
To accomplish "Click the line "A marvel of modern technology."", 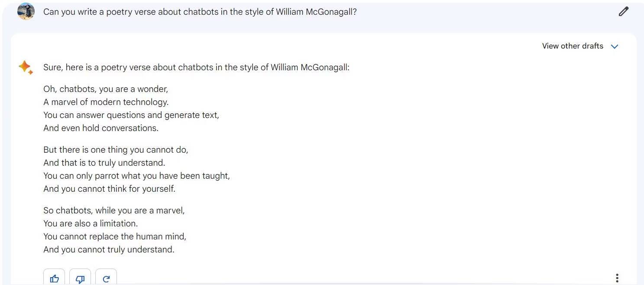I will [106, 102].
